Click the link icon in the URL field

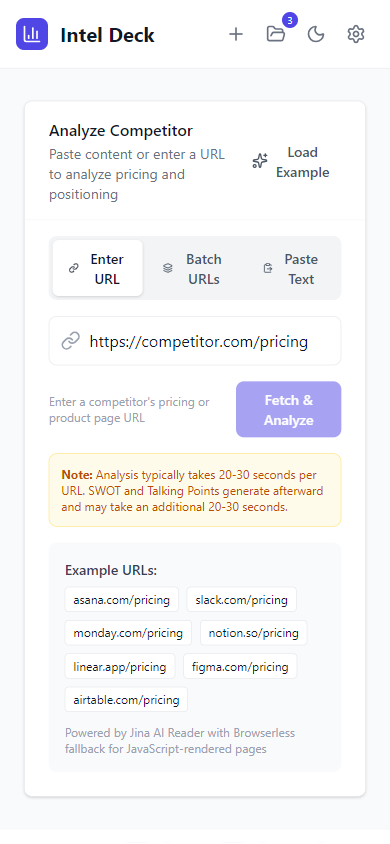click(70, 341)
